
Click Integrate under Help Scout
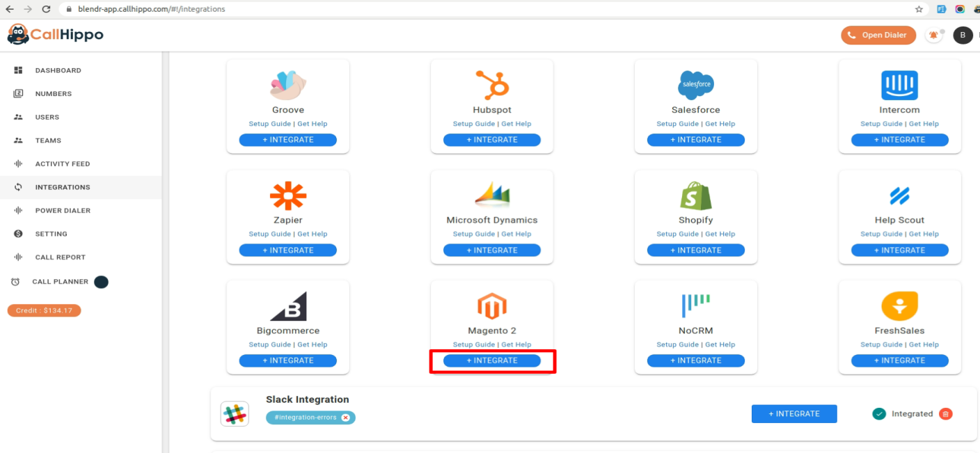[x=899, y=251]
